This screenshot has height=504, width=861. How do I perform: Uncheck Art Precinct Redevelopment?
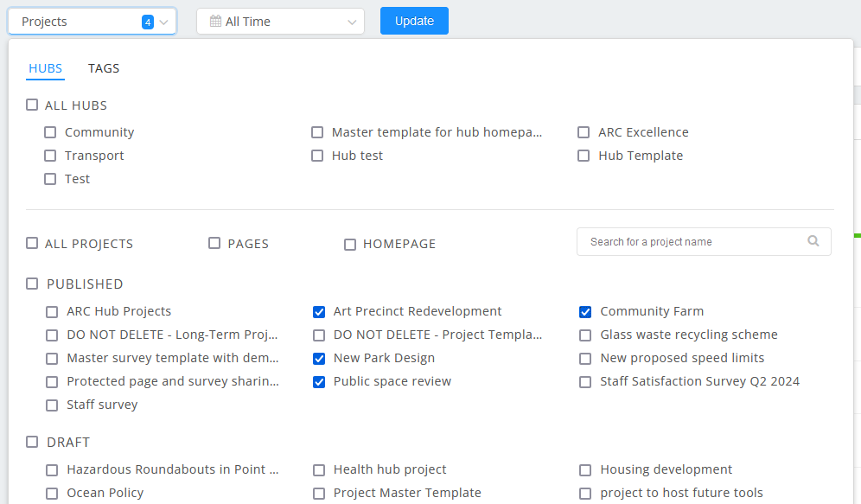coord(319,312)
